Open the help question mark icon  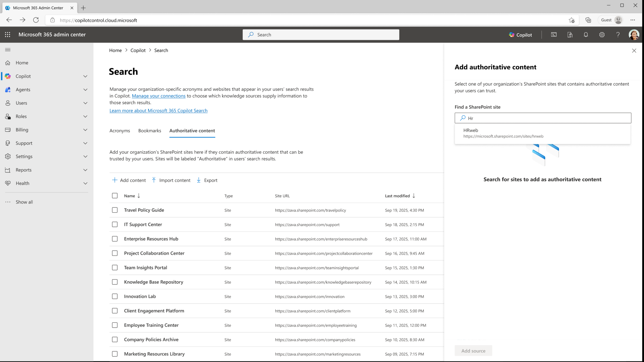(x=618, y=35)
